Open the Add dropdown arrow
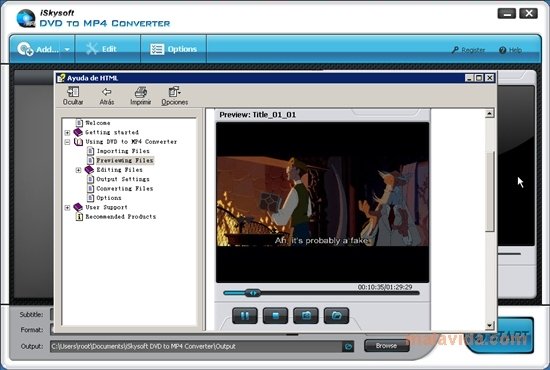 coord(67,50)
